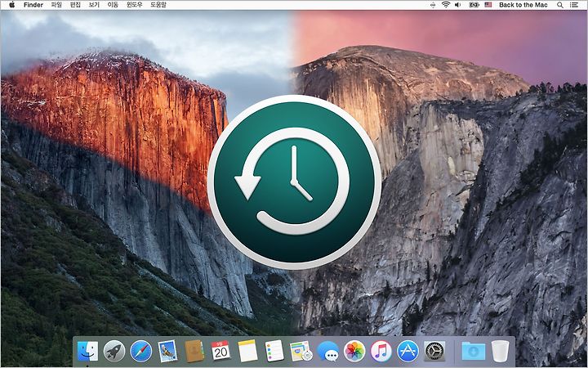Viewport: 588px width, 368px height.
Task: Click the Wi-Fi status icon
Action: (446, 5)
